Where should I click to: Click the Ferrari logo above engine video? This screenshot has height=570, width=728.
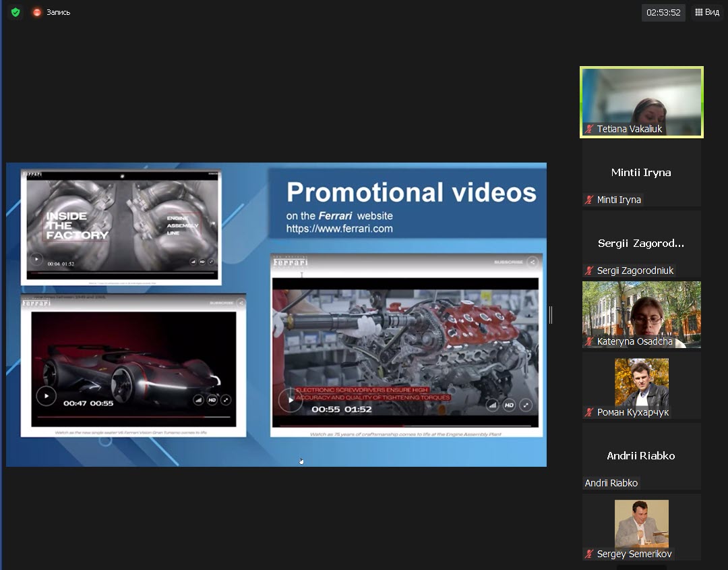(290, 262)
